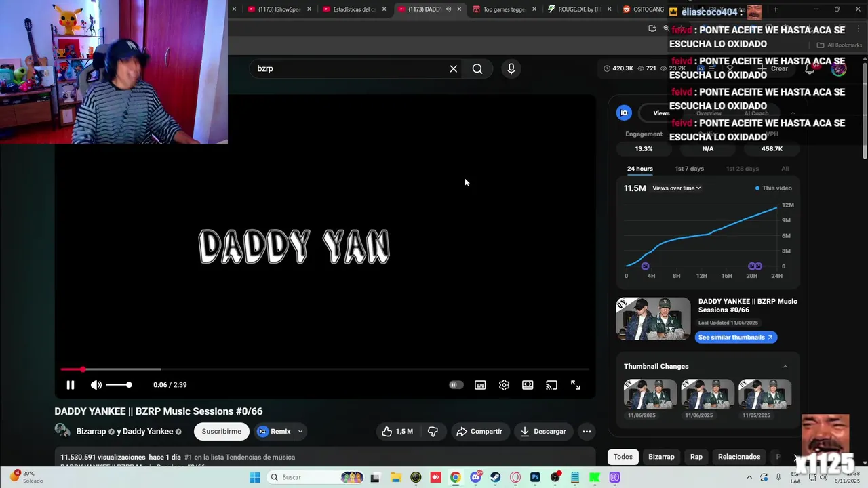Image resolution: width=868 pixels, height=488 pixels.
Task: Select the 24 hours tab
Action: coord(639,169)
